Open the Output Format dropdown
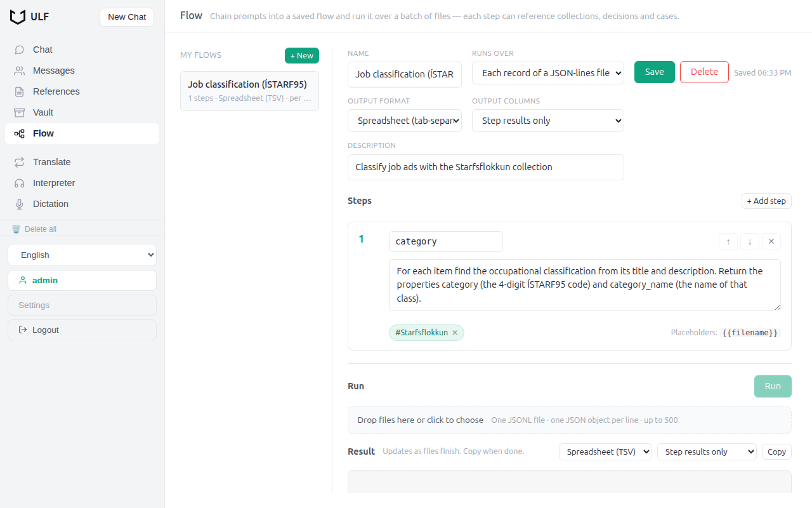The height and width of the screenshot is (508, 812). (405, 121)
